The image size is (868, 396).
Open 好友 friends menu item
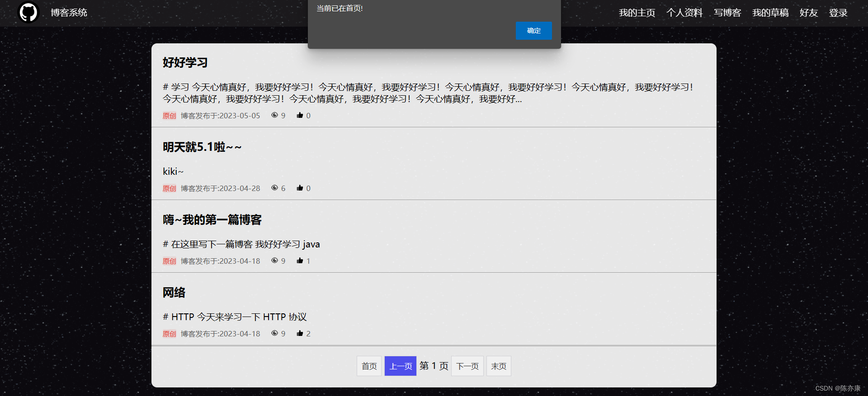coord(809,13)
